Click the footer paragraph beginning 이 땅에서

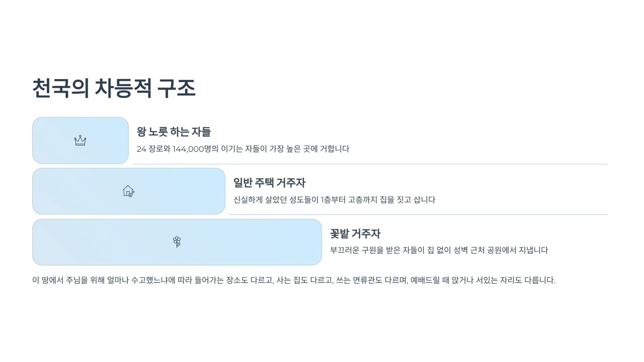click(293, 280)
